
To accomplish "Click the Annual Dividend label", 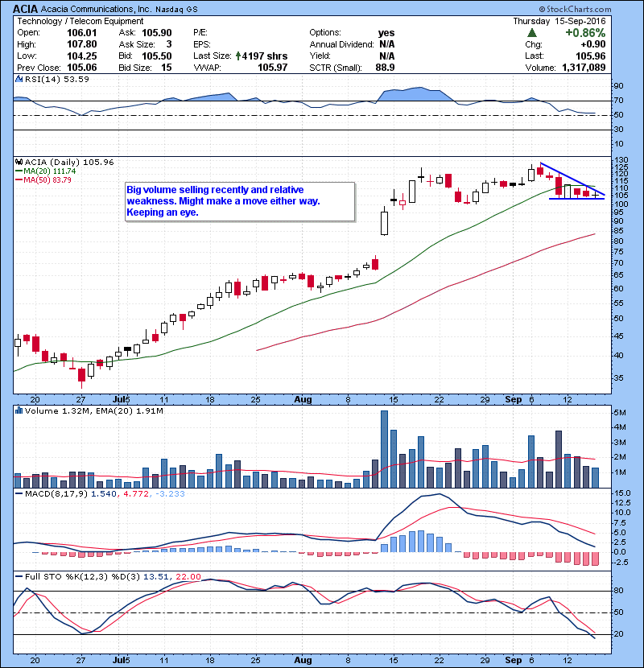I will pyautogui.click(x=341, y=44).
